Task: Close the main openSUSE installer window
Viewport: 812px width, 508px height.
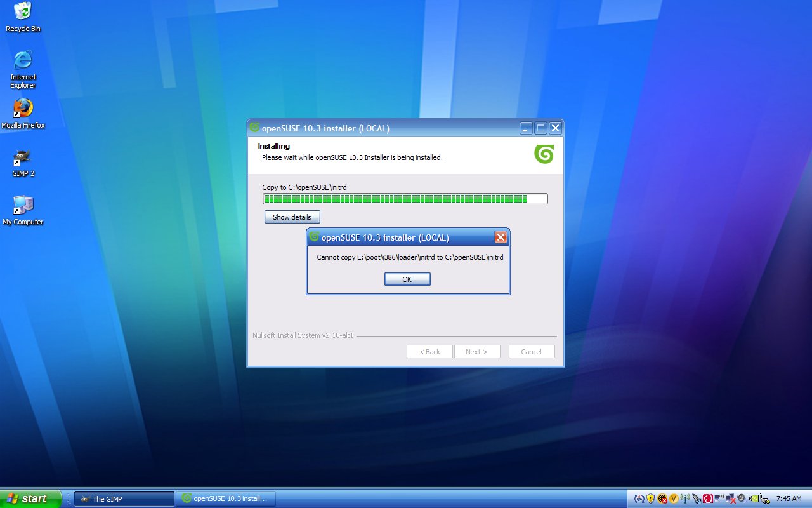Action: coord(555,128)
